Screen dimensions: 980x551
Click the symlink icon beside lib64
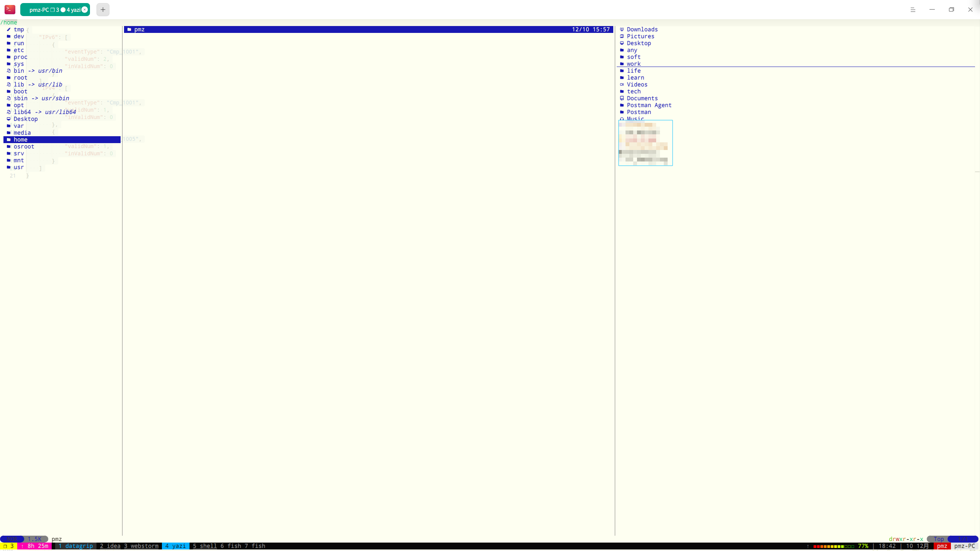tap(8, 112)
